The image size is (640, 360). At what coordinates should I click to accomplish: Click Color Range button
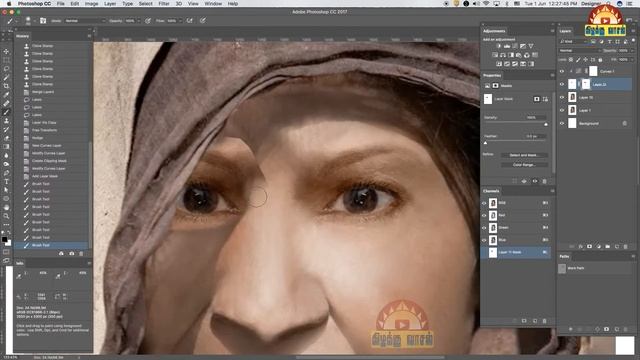pos(524,165)
